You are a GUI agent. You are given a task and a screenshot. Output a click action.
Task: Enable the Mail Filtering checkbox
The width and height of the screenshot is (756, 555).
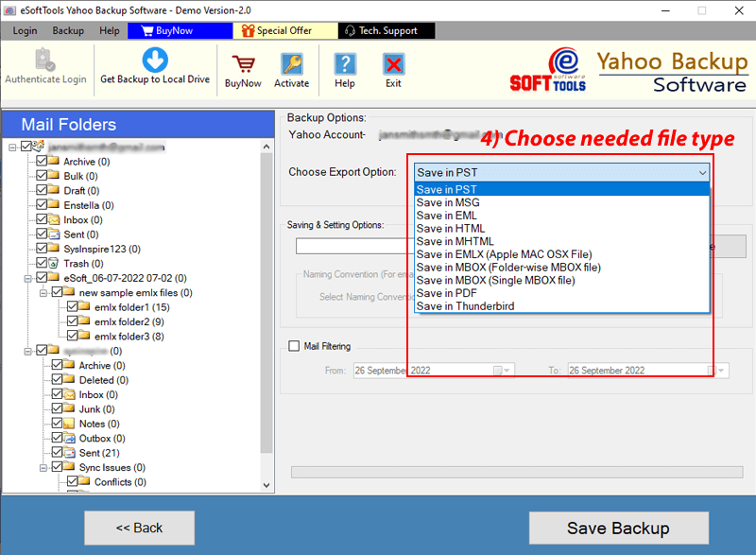[x=294, y=346]
